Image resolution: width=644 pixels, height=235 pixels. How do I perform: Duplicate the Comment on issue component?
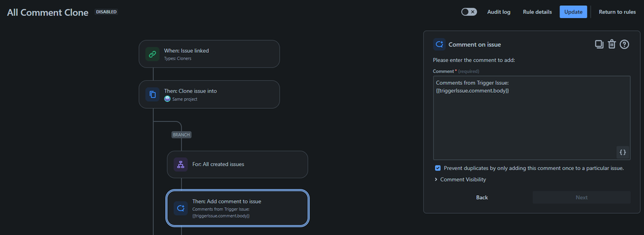pos(600,44)
